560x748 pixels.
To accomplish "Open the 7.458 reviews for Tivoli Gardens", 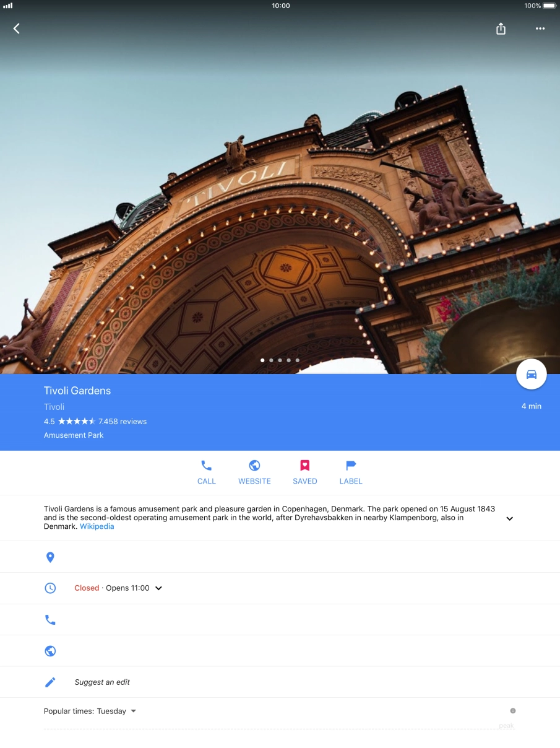I will pyautogui.click(x=122, y=421).
